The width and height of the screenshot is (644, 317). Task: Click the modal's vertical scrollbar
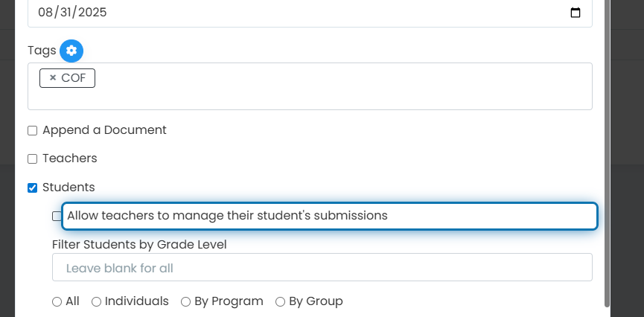[607, 153]
